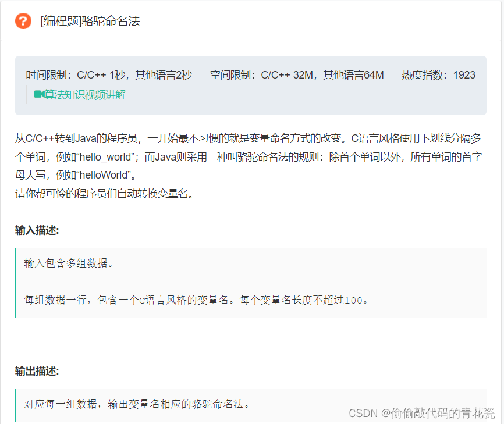Screen dimensions: 504x424
Task: Click the line 对应每一组数据，输出变量名相应的骆驼命名法。
Action: [x=137, y=404]
